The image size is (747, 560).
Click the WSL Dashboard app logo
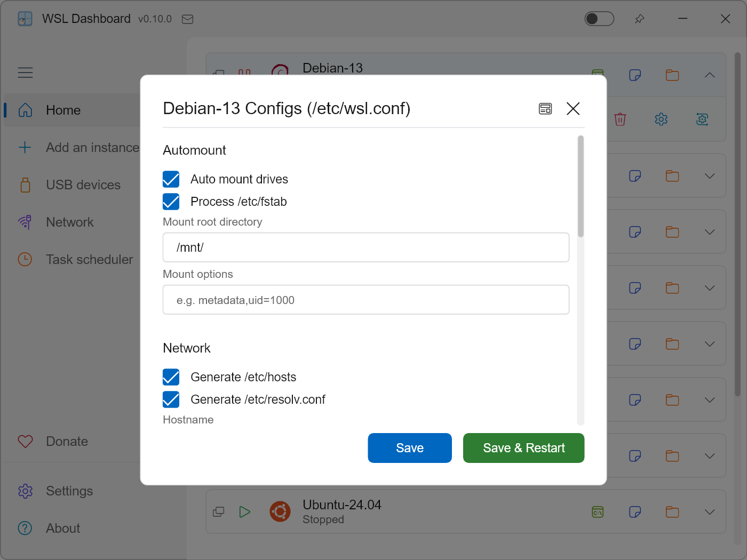(x=25, y=19)
